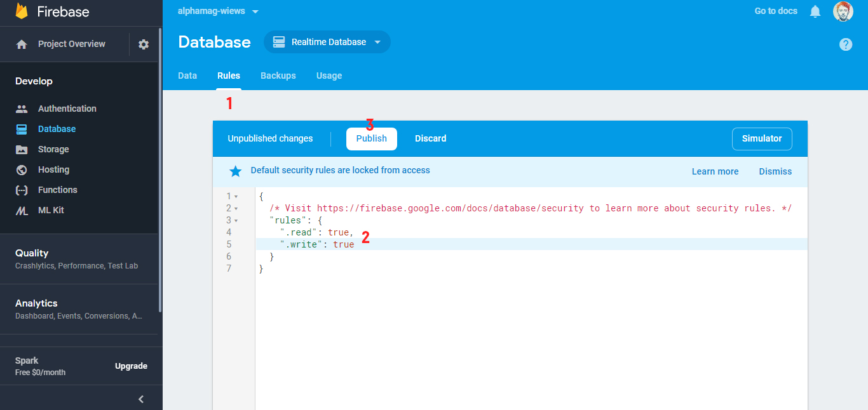Open the Backups tab
The height and width of the screenshot is (410, 868).
[x=278, y=76]
